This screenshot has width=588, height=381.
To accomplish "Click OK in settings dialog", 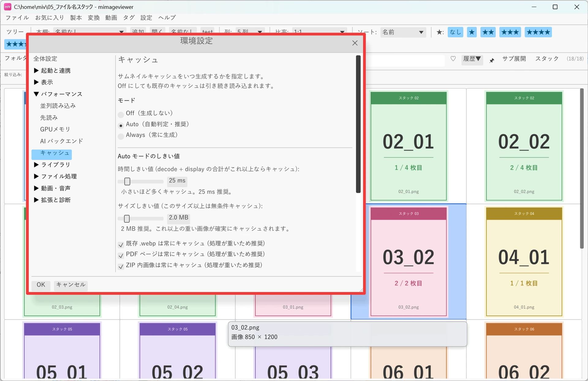I will pyautogui.click(x=41, y=285).
